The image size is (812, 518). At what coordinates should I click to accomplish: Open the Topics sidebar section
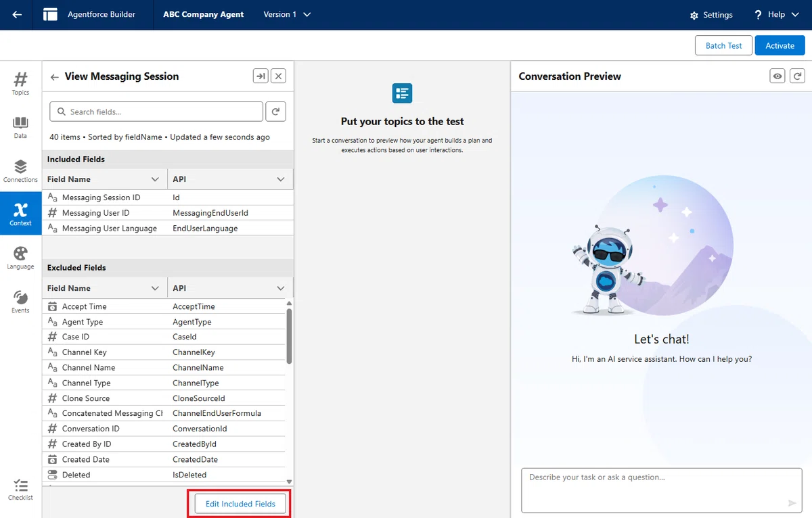click(x=20, y=83)
